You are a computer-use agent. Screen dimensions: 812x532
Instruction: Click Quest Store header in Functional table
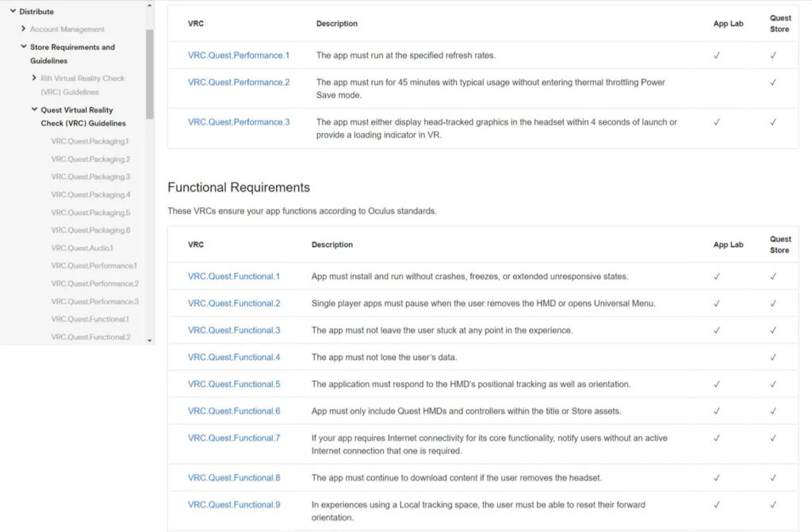[780, 244]
